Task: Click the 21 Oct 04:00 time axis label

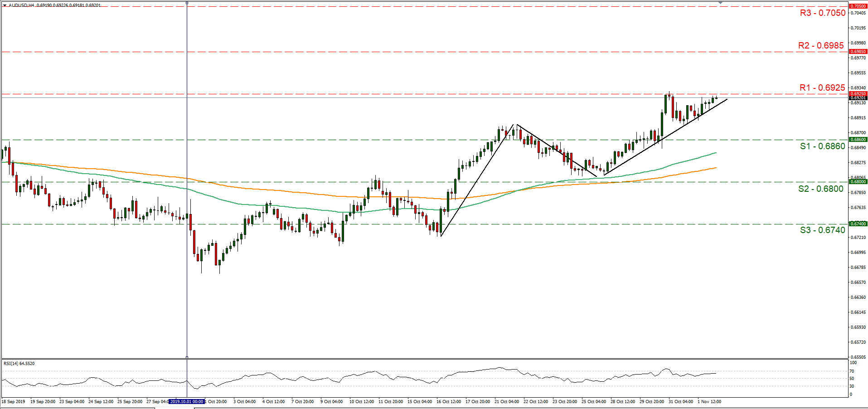Action: click(x=507, y=402)
